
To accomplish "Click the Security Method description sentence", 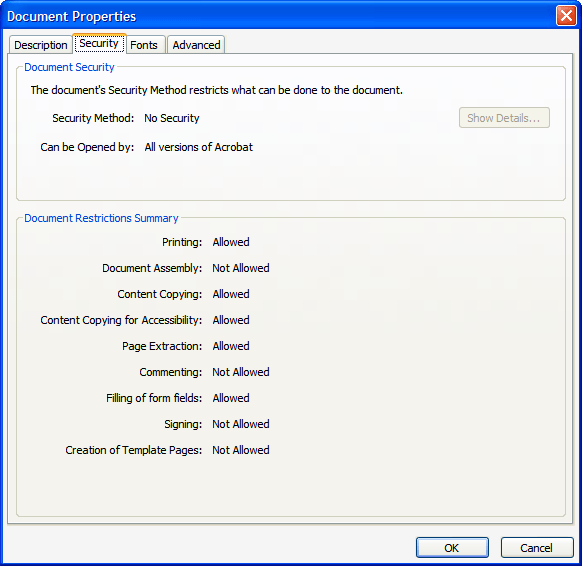I will (x=217, y=90).
